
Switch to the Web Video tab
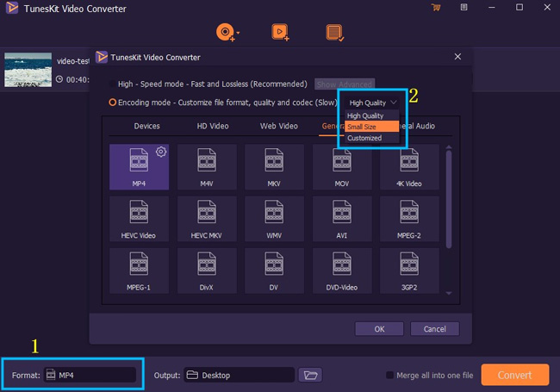pyautogui.click(x=279, y=126)
